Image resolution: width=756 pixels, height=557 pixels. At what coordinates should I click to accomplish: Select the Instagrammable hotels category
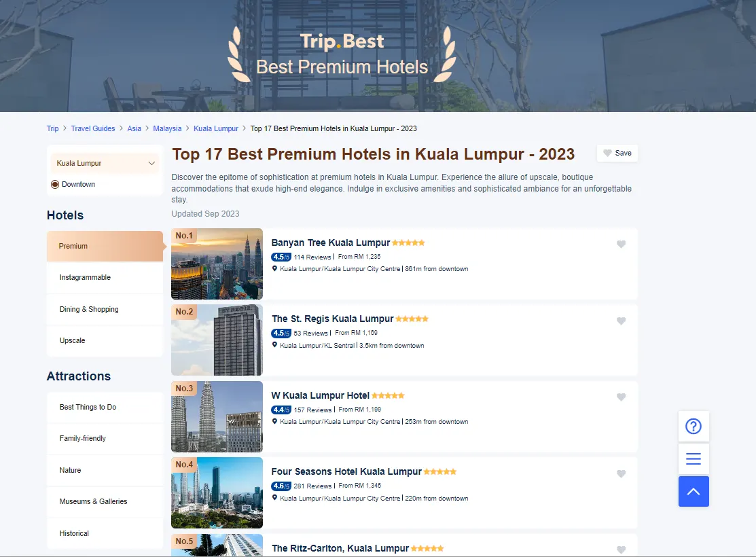pos(85,278)
